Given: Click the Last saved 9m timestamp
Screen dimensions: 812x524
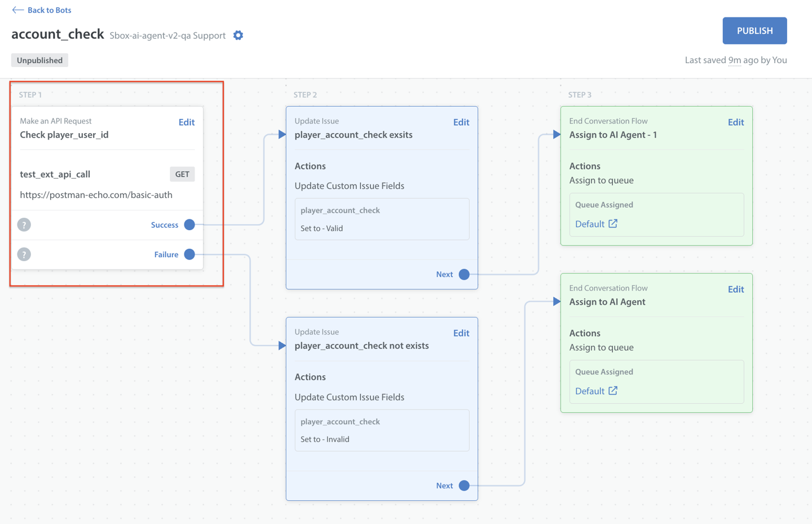Looking at the screenshot, I should [734, 60].
